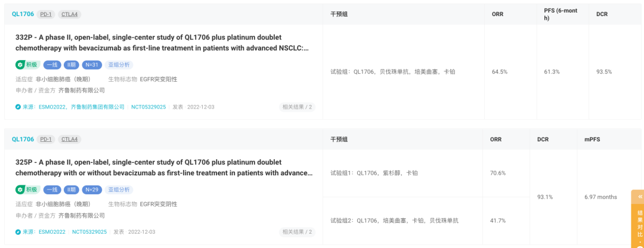Image resolution: width=644 pixels, height=248 pixels.
Task: Click the blue source icon in second card
Action: click(18, 231)
